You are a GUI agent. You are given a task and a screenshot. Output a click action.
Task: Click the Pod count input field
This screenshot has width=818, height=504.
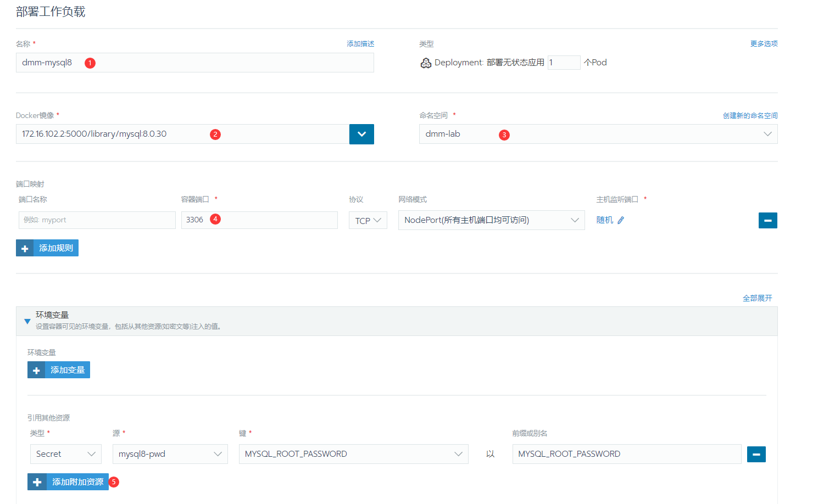[x=564, y=63]
